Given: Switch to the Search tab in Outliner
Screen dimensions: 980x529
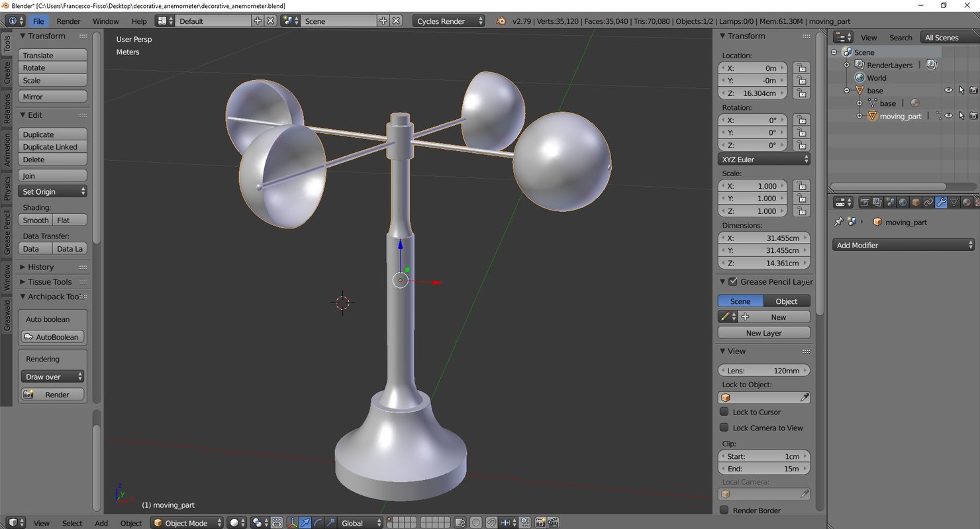Looking at the screenshot, I should (x=901, y=37).
